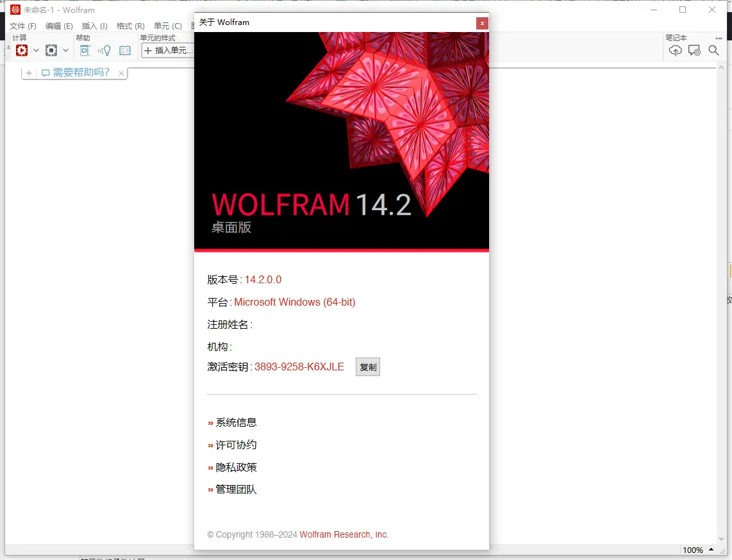Screen dimensions: 732x560
Task: Click the 复制 button beside activation key
Action: click(368, 366)
